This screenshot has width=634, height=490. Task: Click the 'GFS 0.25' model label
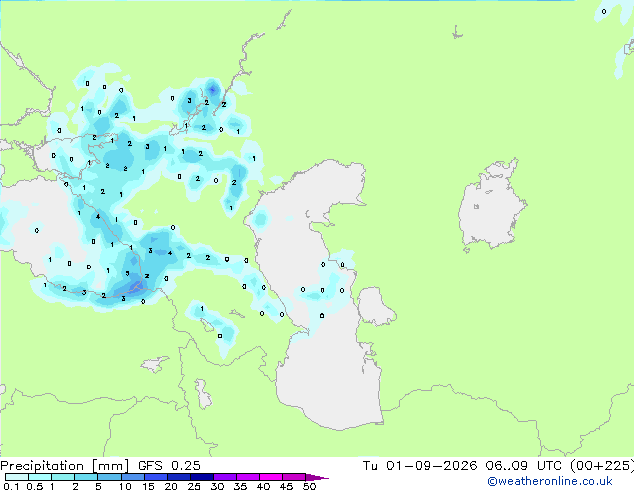[169, 466]
